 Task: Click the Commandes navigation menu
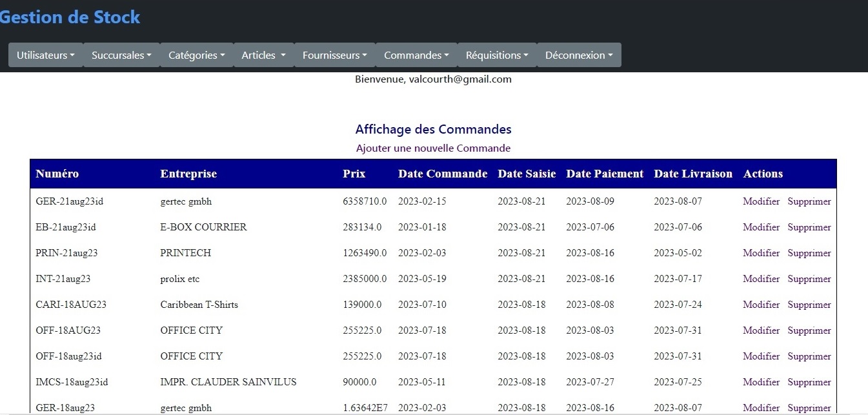(416, 55)
